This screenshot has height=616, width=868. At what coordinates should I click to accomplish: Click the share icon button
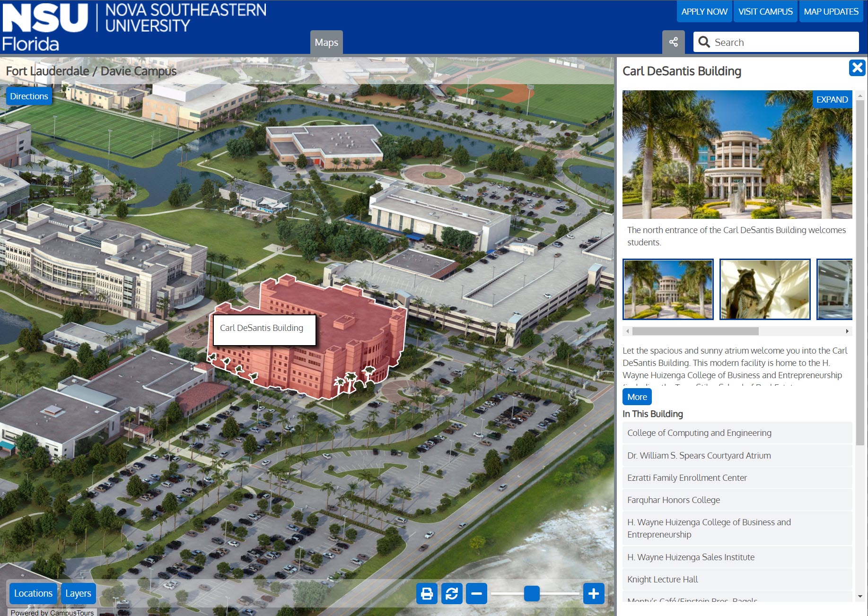(x=673, y=42)
